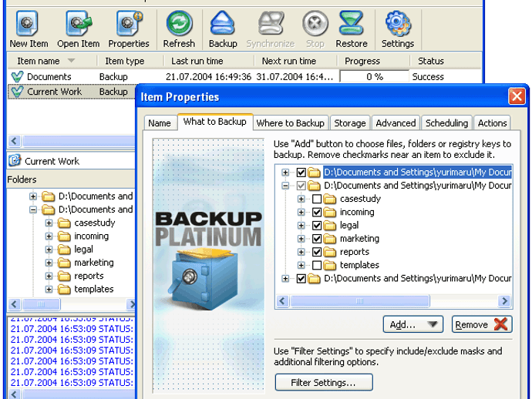
Task: Switch to the Scheduling tab
Action: coord(446,122)
